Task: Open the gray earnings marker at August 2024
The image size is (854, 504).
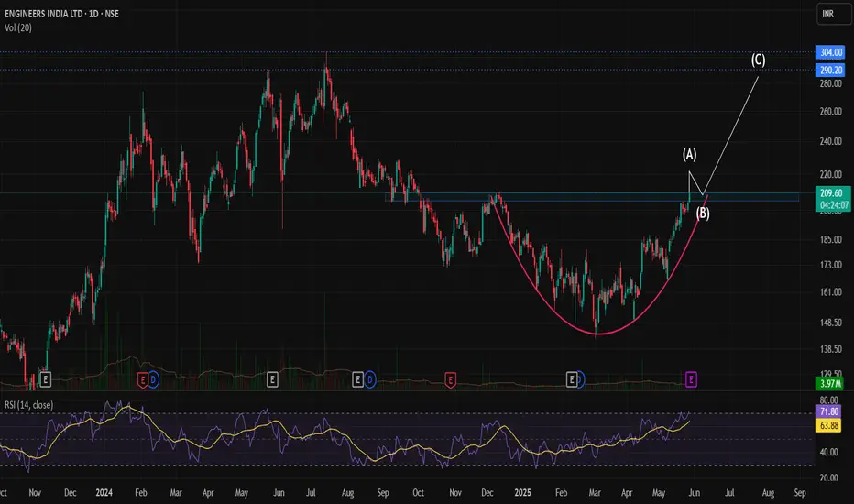Action: [357, 379]
